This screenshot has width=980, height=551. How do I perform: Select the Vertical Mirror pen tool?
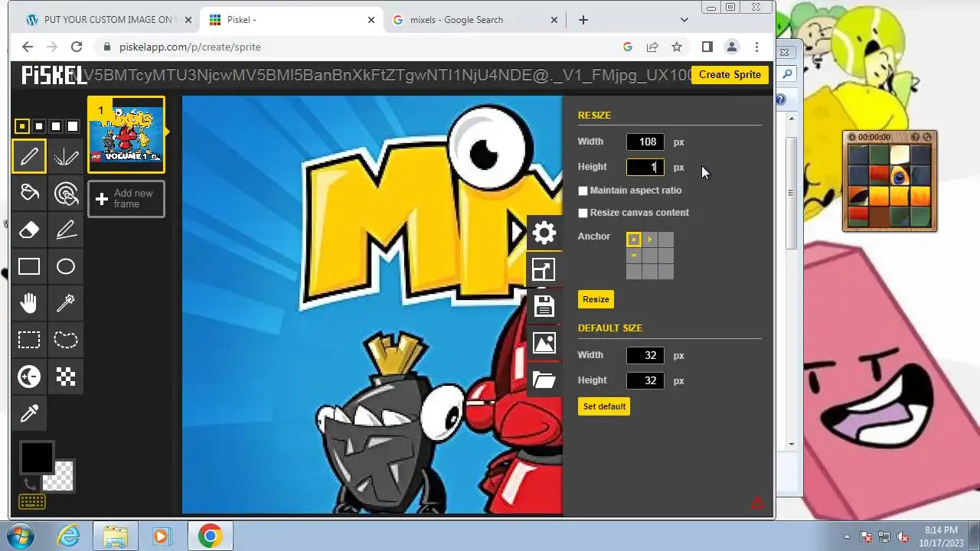click(x=66, y=157)
